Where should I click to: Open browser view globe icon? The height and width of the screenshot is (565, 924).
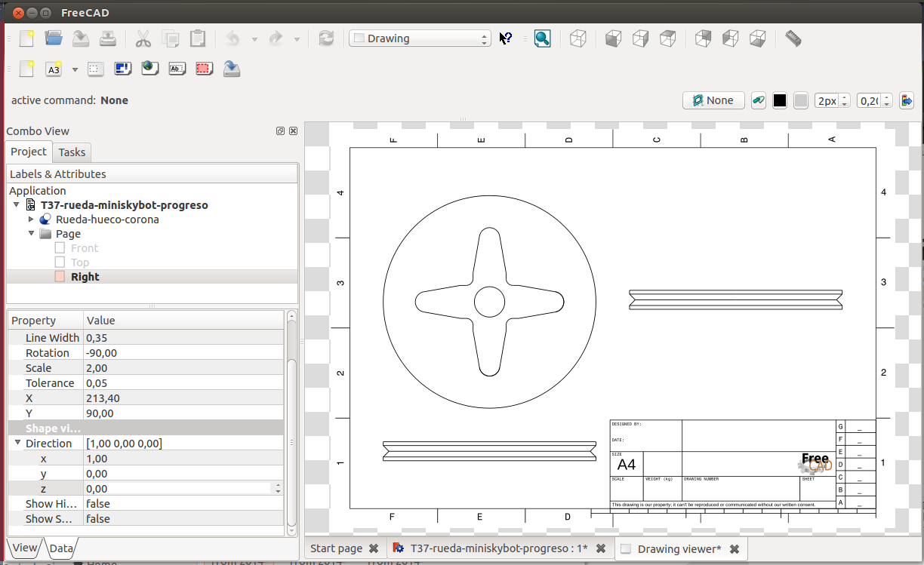click(x=149, y=69)
